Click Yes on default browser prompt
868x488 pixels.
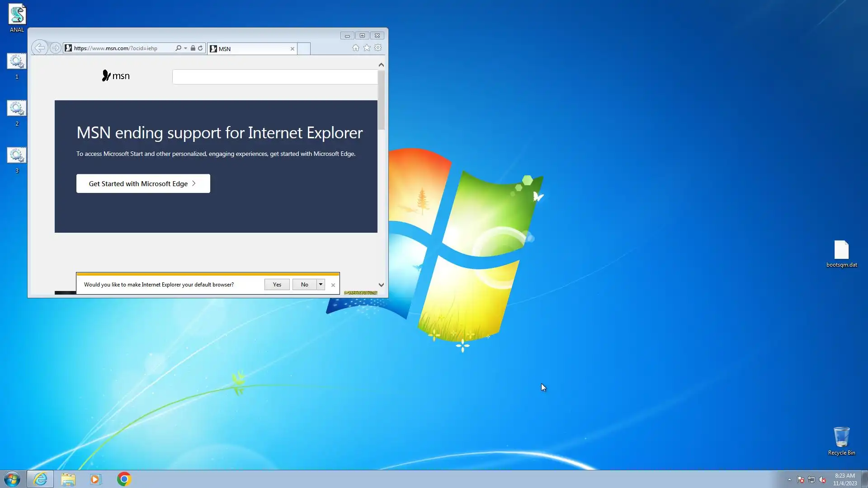click(x=277, y=284)
